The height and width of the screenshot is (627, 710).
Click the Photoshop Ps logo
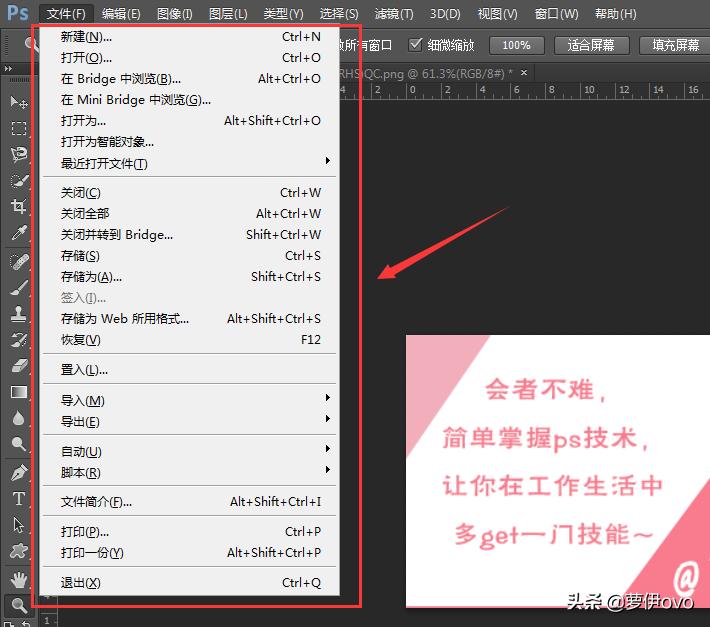coord(18,14)
